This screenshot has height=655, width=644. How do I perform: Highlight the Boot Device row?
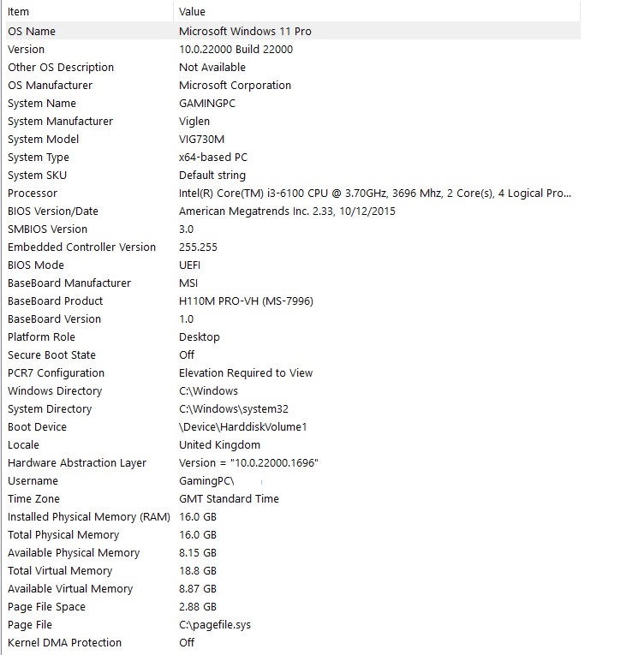tap(37, 426)
